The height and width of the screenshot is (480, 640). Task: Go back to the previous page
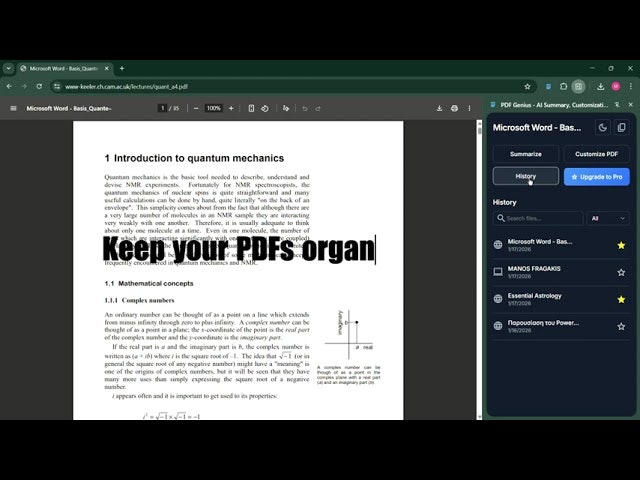tap(9, 87)
